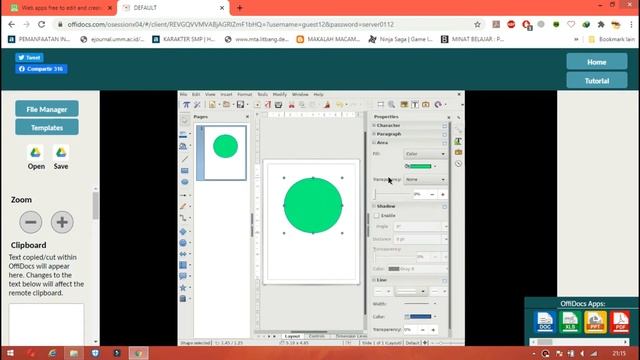640x360 pixels.
Task: Click the Open folder toolbar icon
Action: click(x=227, y=104)
